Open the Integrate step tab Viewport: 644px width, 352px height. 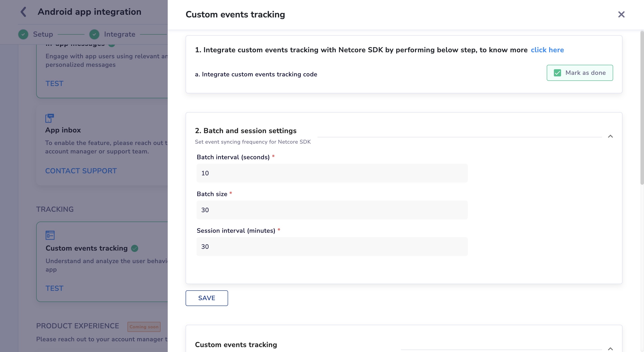(119, 34)
